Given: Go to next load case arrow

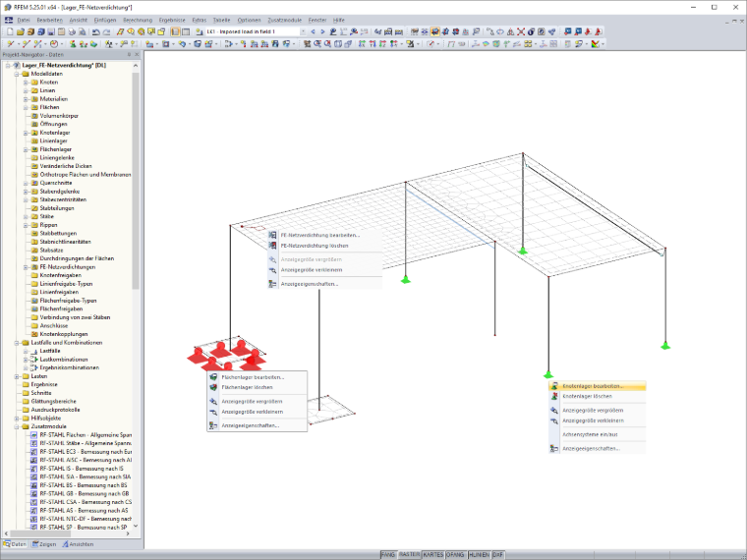Looking at the screenshot, I should tap(322, 31).
